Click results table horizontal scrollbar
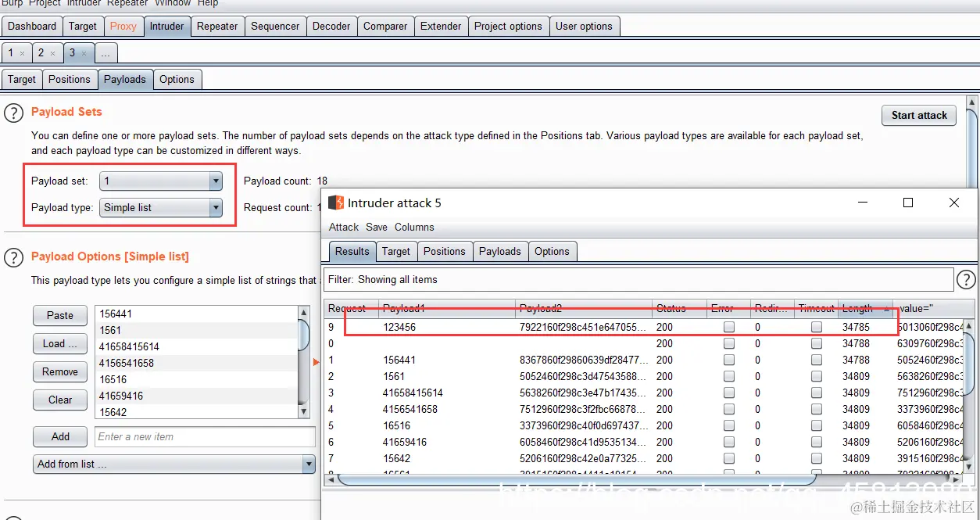Image resolution: width=980 pixels, height=520 pixels. pyautogui.click(x=644, y=479)
